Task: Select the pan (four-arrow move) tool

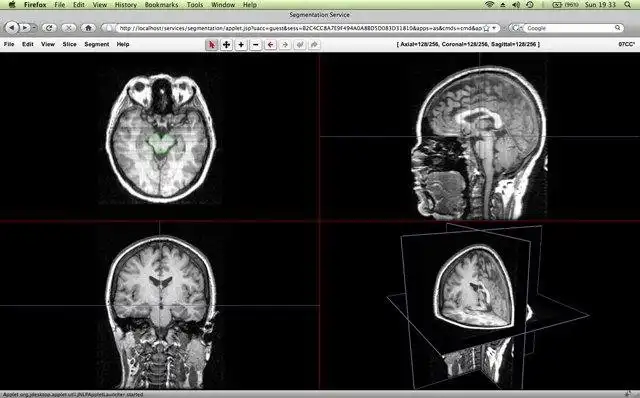Action: [226, 44]
